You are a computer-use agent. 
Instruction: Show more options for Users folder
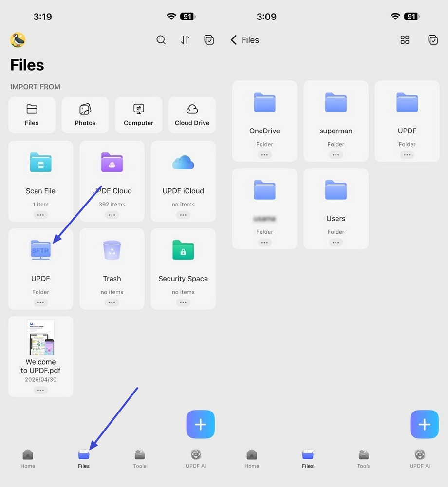tap(336, 242)
